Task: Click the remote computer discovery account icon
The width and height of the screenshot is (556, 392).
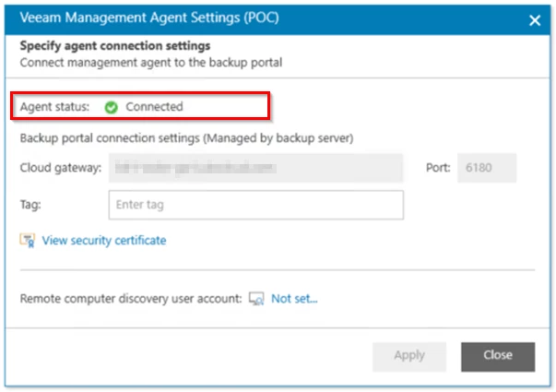Action: 257,299
